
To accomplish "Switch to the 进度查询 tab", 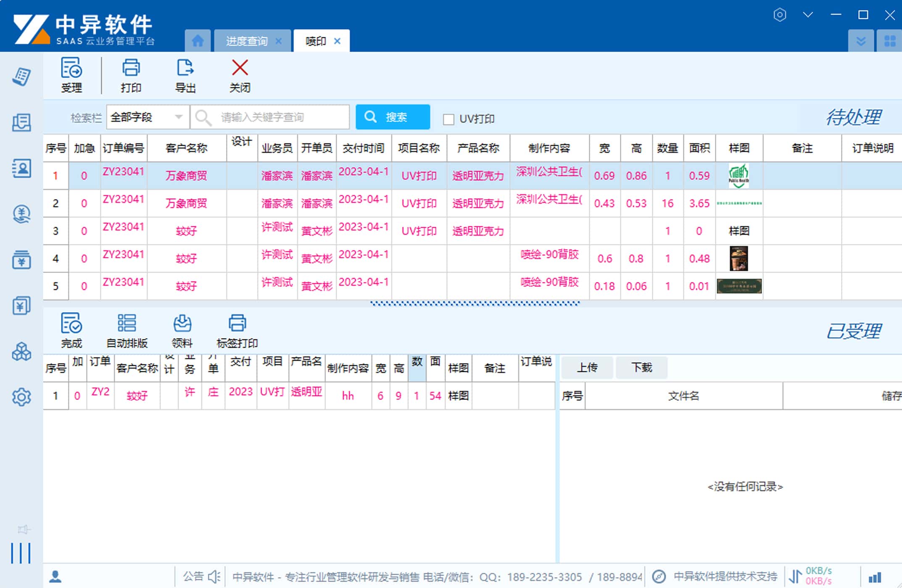I will (247, 41).
